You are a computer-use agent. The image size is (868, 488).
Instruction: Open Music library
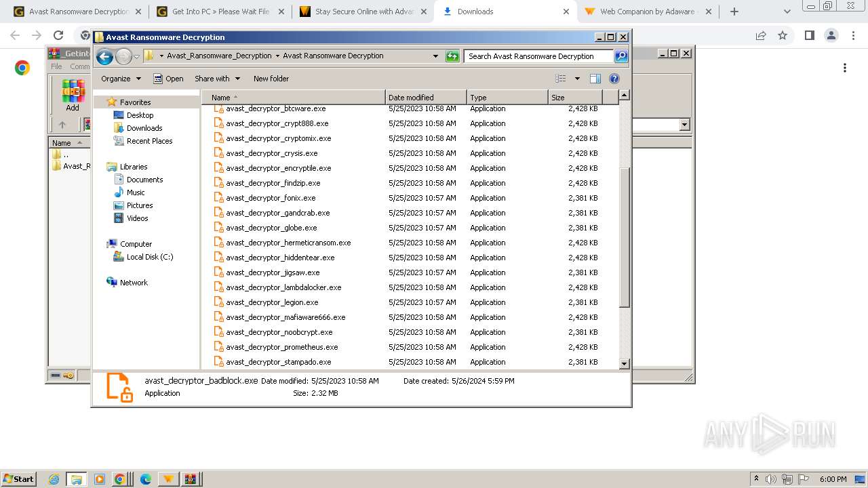pyautogui.click(x=136, y=192)
